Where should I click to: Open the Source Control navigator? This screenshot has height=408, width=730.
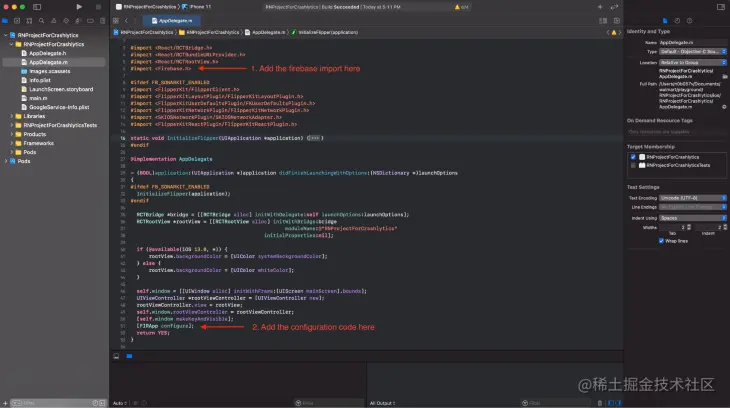[x=17, y=20]
